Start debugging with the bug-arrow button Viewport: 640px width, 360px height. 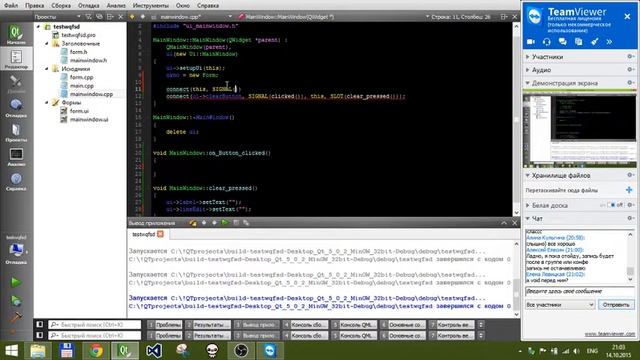(x=16, y=300)
